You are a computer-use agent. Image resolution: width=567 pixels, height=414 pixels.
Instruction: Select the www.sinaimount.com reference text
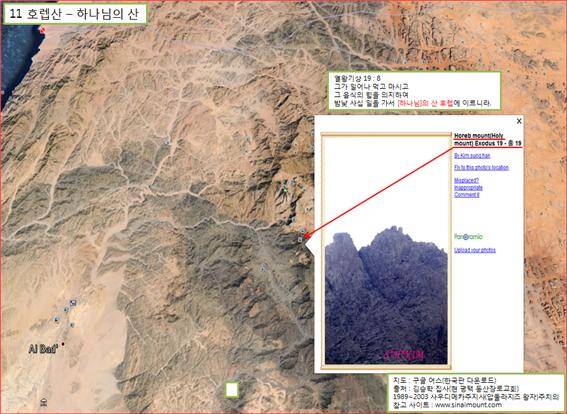click(x=468, y=405)
